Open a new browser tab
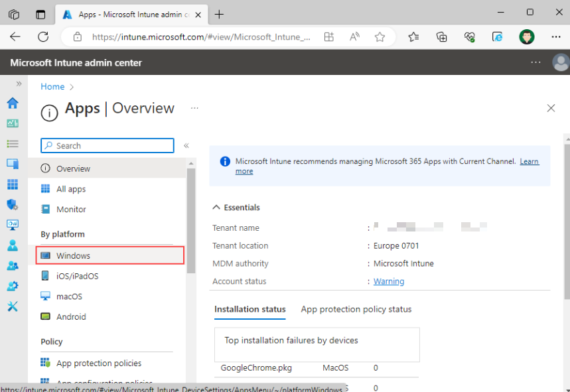Viewport: 570px width, 392px height. pos(219,15)
